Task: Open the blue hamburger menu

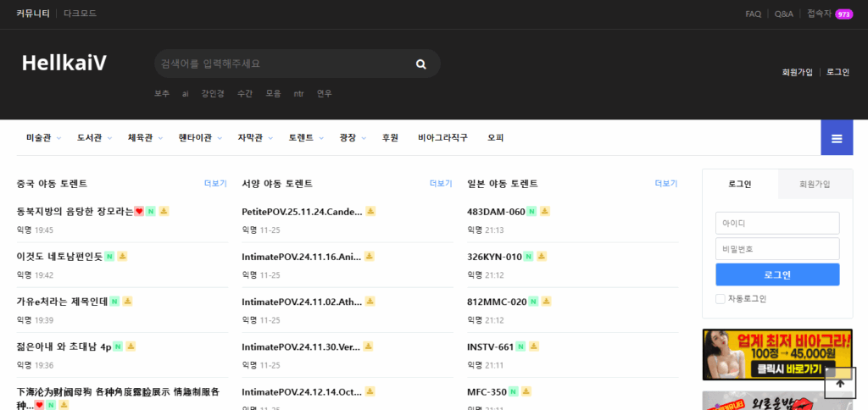Action: click(836, 138)
